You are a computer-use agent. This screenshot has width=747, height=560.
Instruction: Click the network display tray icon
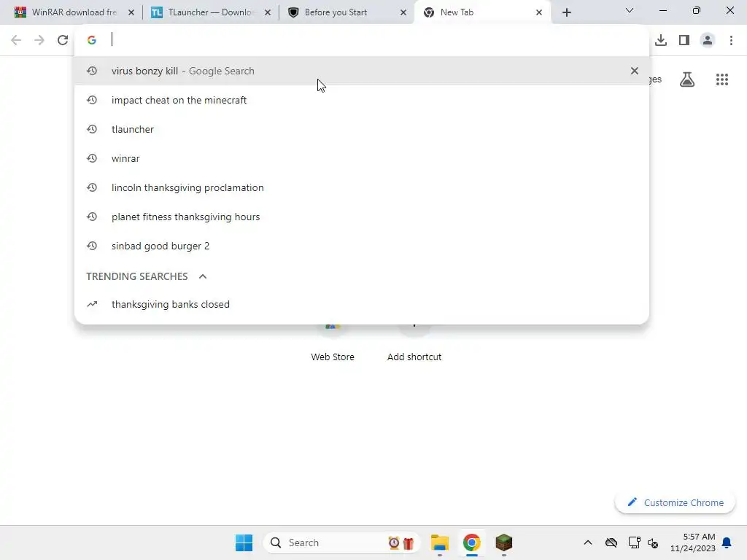634,542
